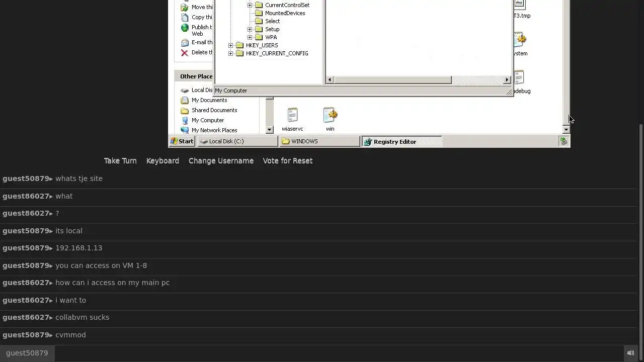Click the page's vertical scrollbar thumb
This screenshot has height=362, width=644.
(x=640, y=242)
